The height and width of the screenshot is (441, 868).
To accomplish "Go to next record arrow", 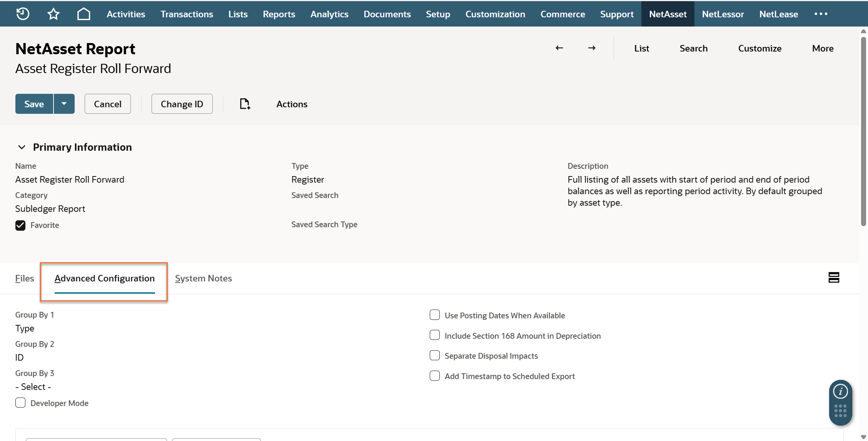I will tap(592, 48).
